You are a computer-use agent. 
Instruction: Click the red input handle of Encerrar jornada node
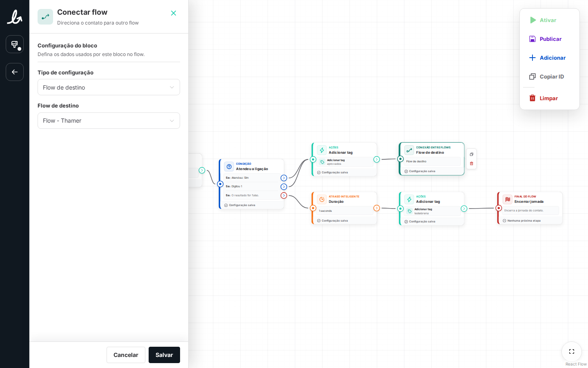(499, 208)
